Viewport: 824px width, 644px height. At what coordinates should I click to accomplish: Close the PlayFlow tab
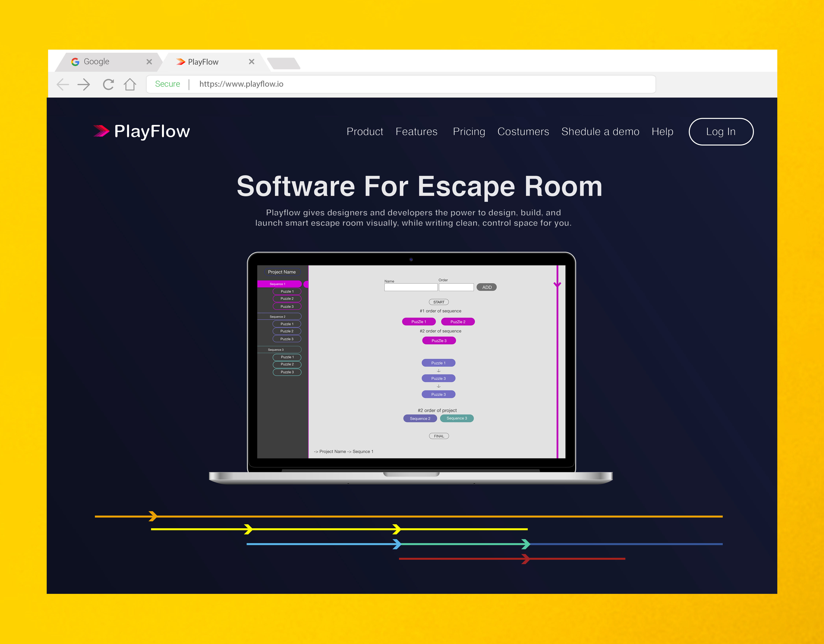[x=252, y=61]
